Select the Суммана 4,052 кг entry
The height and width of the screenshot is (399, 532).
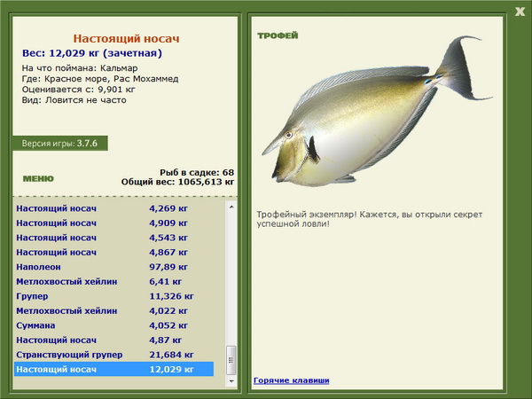(x=114, y=325)
